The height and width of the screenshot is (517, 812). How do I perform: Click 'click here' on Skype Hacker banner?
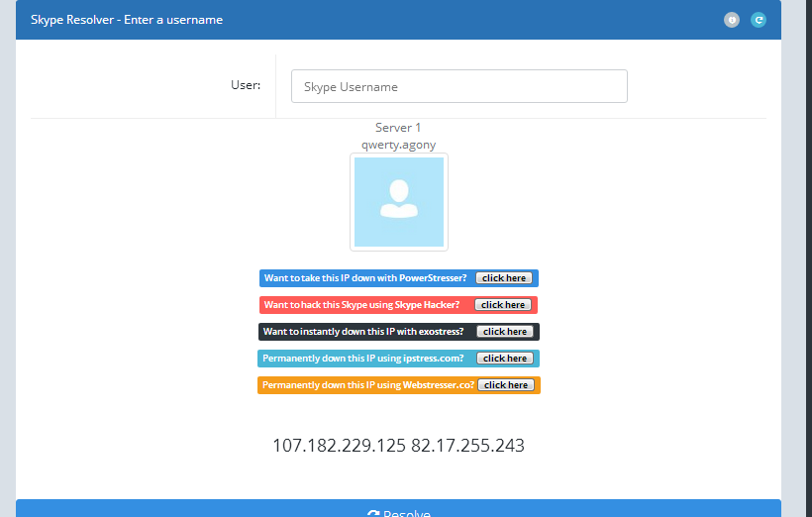click(x=503, y=305)
